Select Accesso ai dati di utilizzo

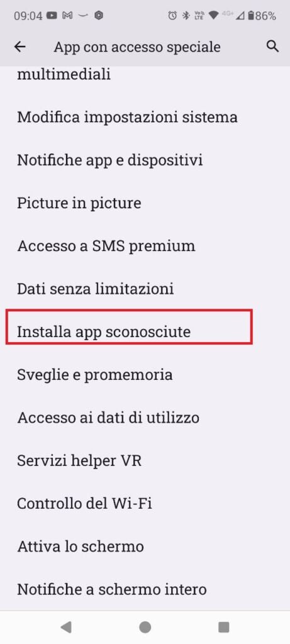145,418
